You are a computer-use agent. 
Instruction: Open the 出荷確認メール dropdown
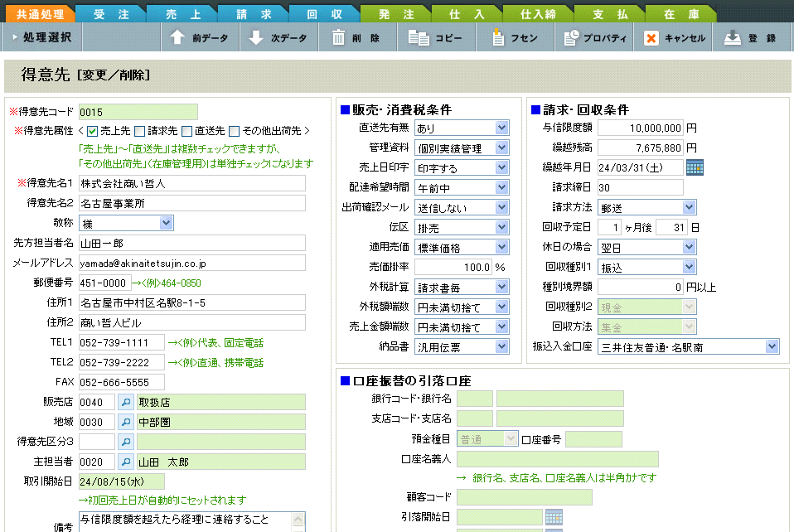[x=501, y=207]
